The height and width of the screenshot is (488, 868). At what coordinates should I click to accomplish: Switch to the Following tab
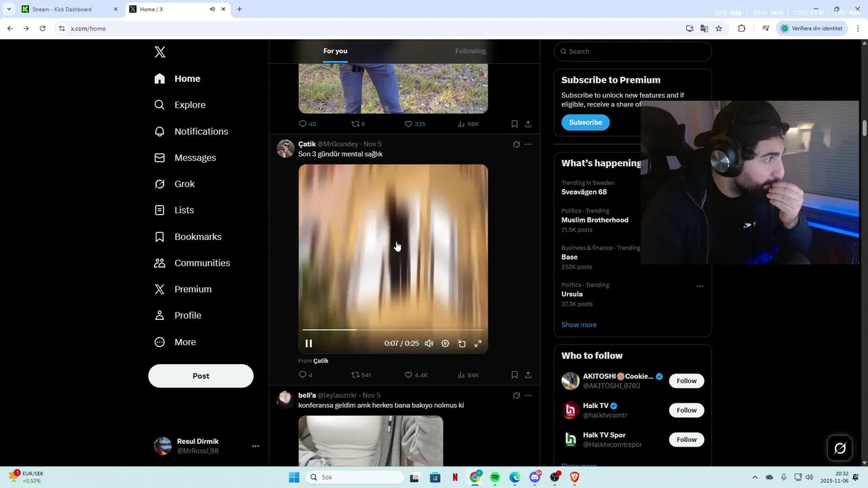click(471, 52)
